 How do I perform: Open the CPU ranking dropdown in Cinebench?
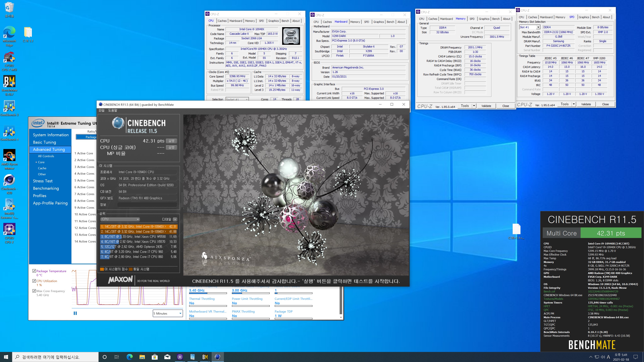coord(120,219)
